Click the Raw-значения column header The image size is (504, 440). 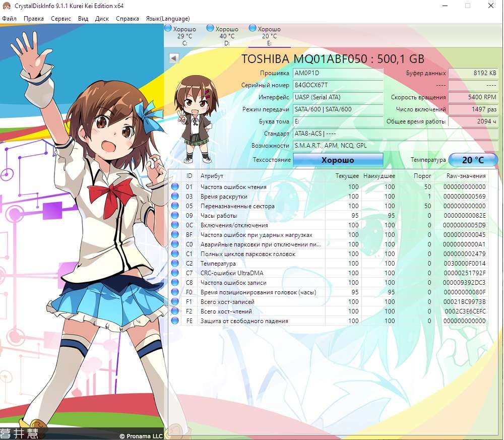[466, 176]
